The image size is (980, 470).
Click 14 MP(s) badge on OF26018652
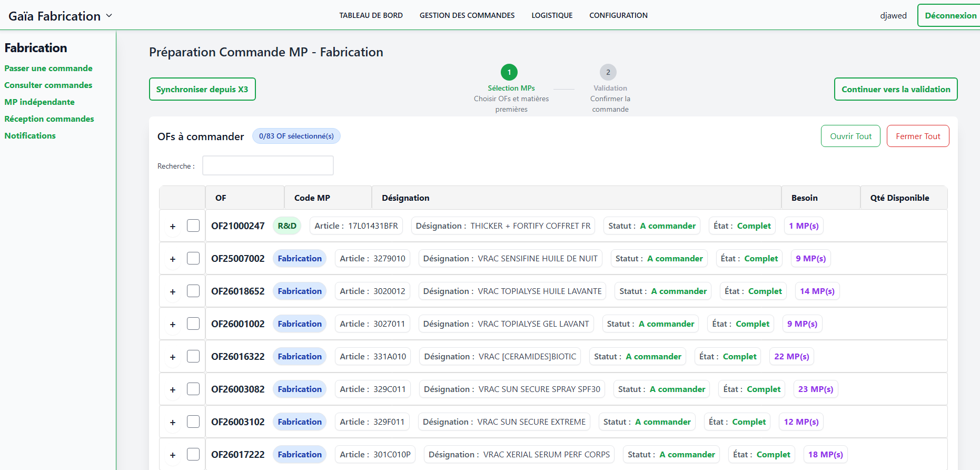[817, 291]
